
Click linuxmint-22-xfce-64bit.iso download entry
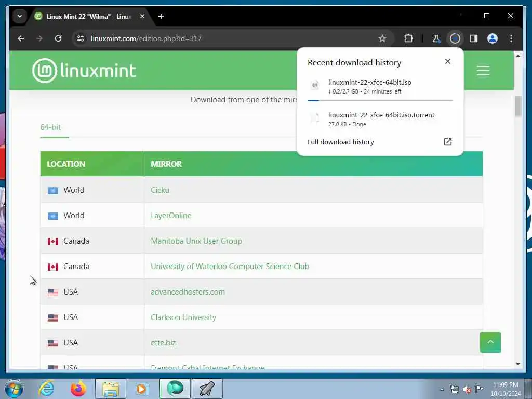(x=380, y=87)
